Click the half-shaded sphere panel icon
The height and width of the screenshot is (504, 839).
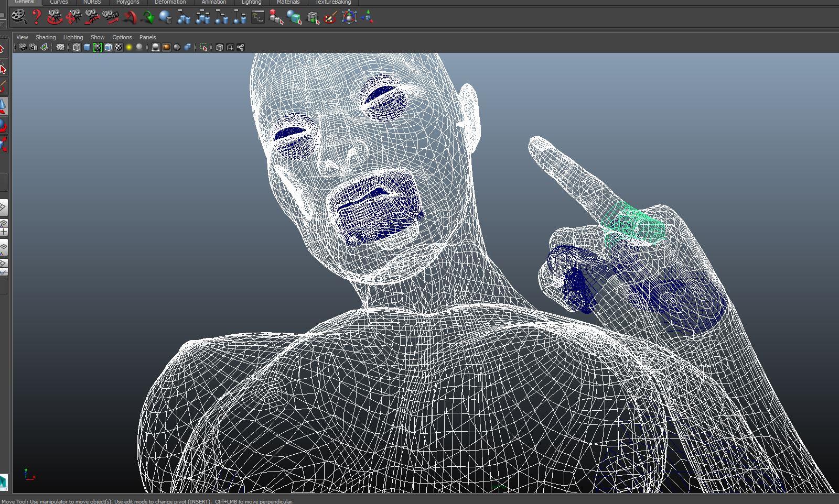(x=177, y=47)
